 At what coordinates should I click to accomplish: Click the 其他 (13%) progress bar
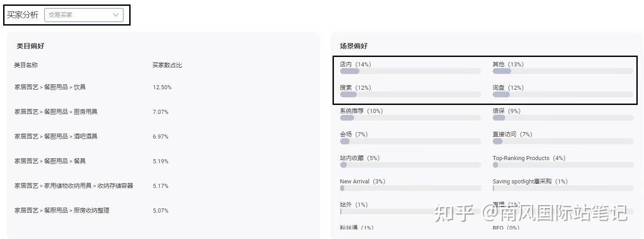click(562, 71)
